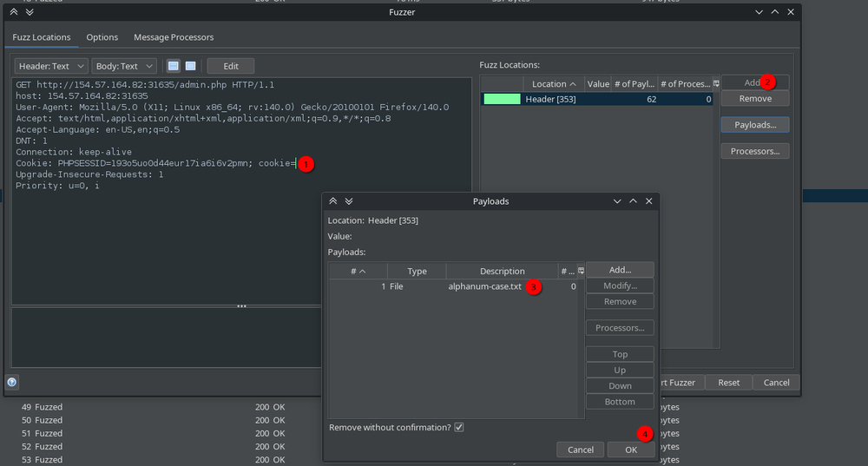Click green highlight swatch for Header [353]

502,99
